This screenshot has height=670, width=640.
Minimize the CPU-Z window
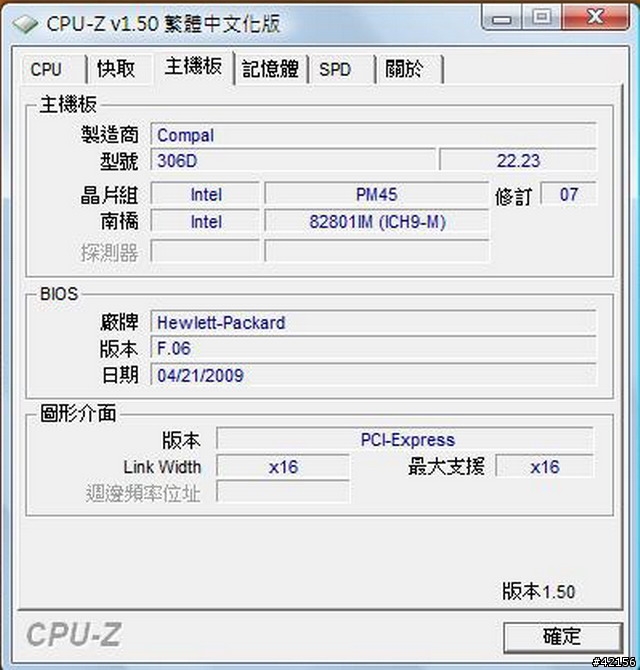(502, 18)
